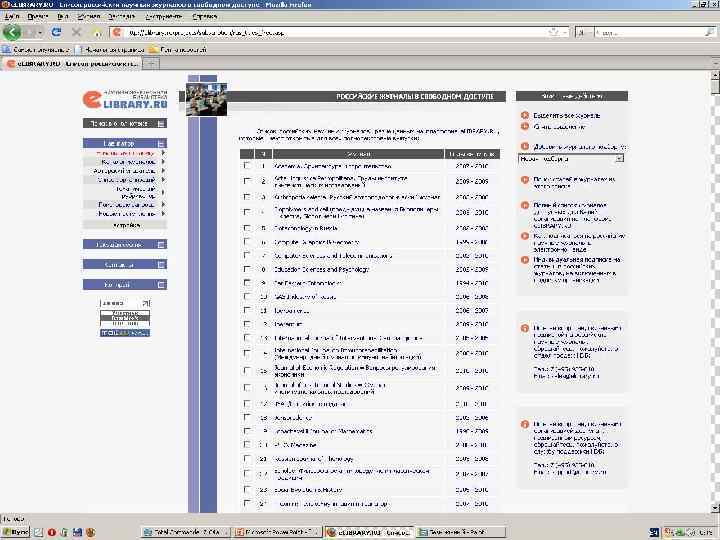Image resolution: width=720 pixels, height=540 pixels.
Task: Expand the 'Контакты' sidebar panel toggle
Action: [x=161, y=264]
